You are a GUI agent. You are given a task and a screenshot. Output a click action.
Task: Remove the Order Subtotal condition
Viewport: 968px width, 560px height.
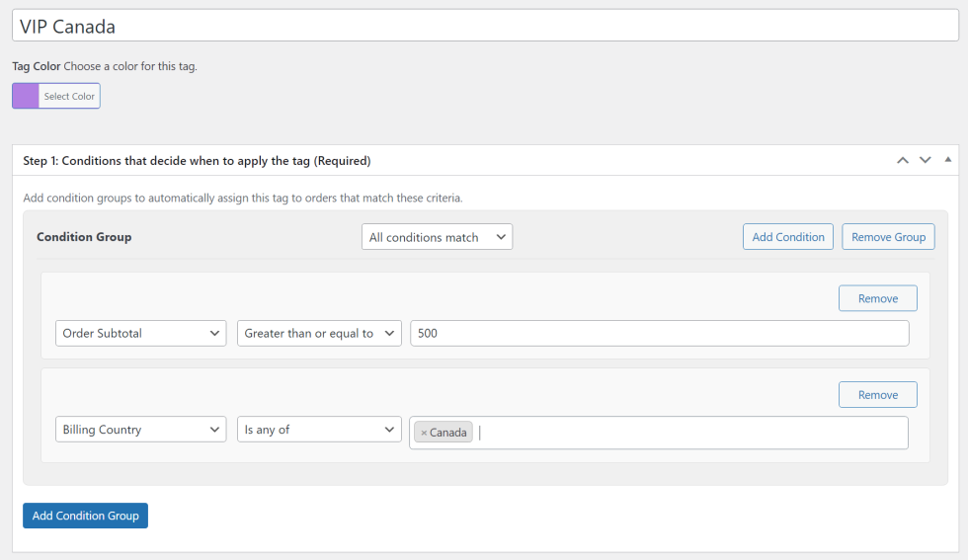pyautogui.click(x=877, y=298)
